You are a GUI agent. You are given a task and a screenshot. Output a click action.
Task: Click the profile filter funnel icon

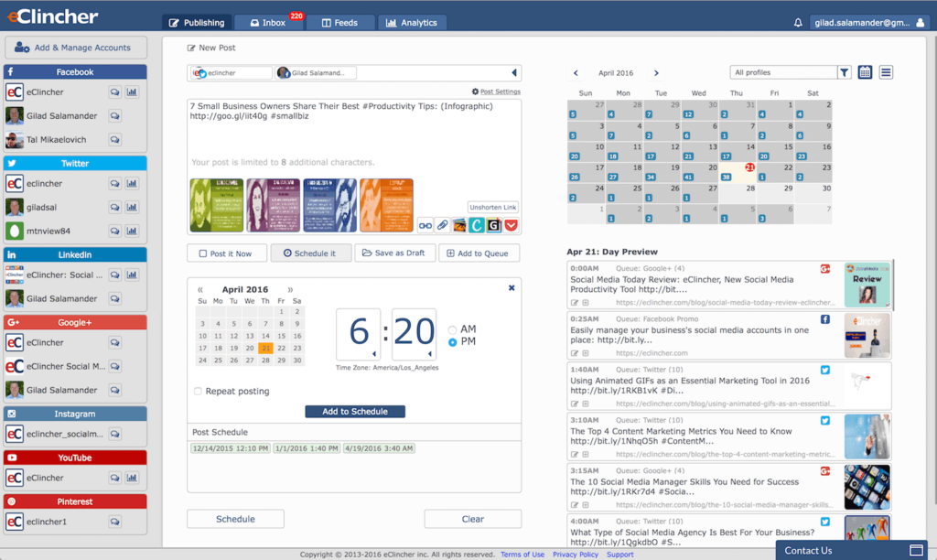[845, 72]
